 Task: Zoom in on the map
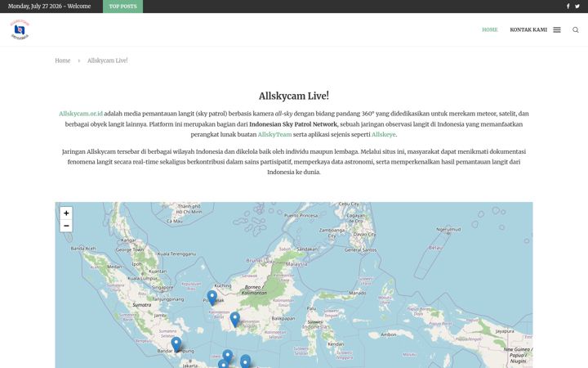click(66, 213)
